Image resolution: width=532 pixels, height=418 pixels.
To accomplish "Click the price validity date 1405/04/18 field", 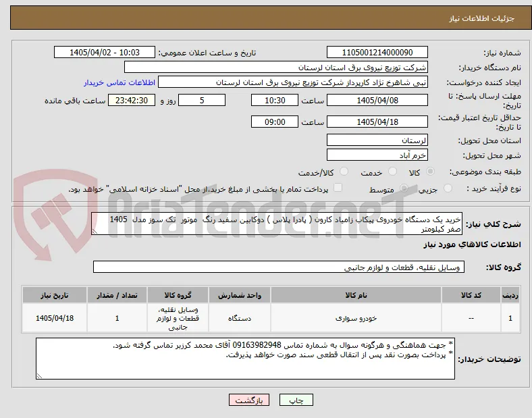I will (x=377, y=122).
